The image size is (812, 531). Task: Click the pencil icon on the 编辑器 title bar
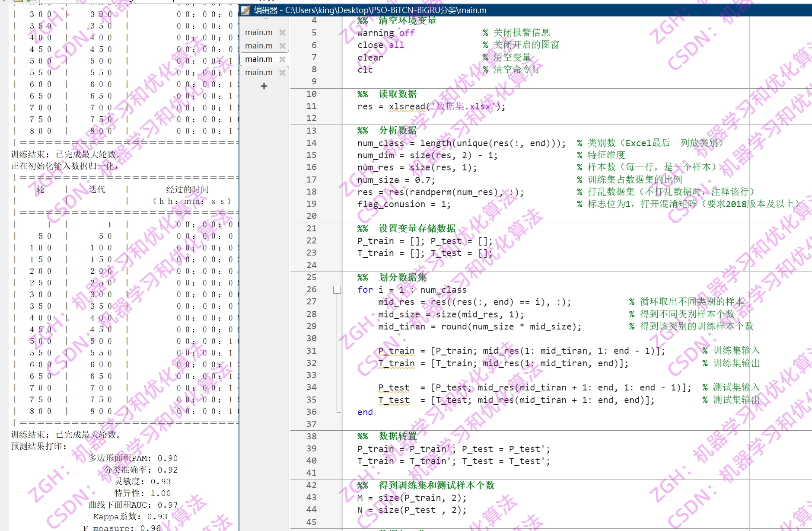(245, 10)
